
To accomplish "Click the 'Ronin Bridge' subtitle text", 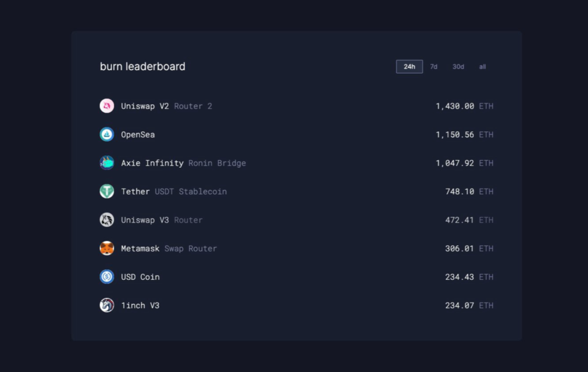I will click(217, 163).
